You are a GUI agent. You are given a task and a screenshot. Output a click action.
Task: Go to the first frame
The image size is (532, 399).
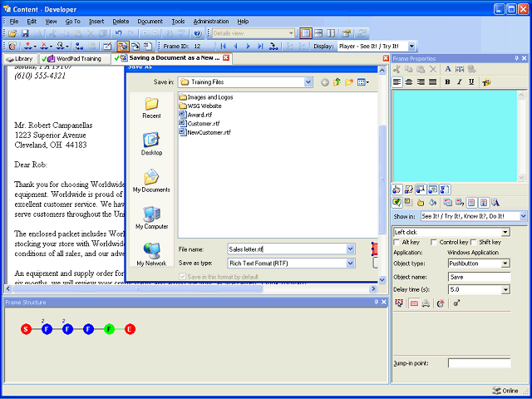[224, 47]
